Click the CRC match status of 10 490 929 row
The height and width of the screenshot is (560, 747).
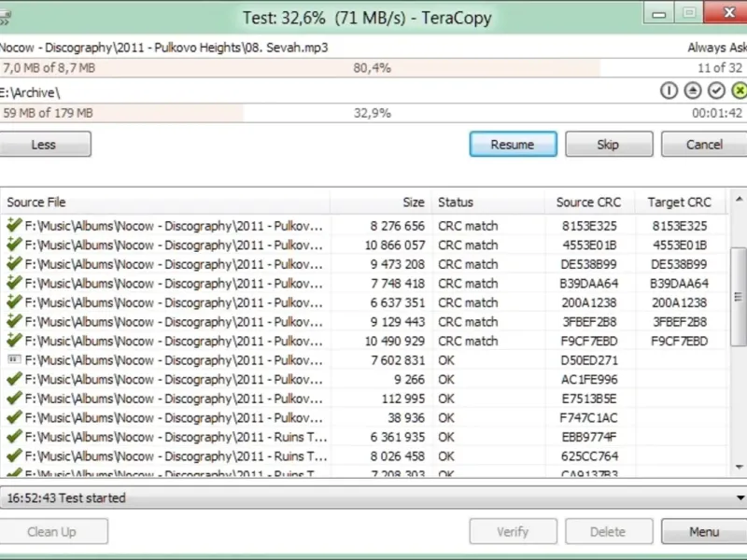pyautogui.click(x=468, y=341)
